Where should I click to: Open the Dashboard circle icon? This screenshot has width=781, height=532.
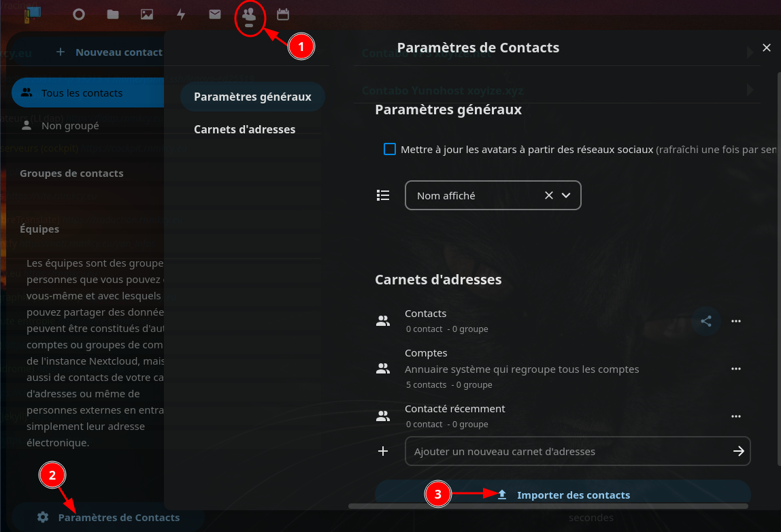click(79, 14)
